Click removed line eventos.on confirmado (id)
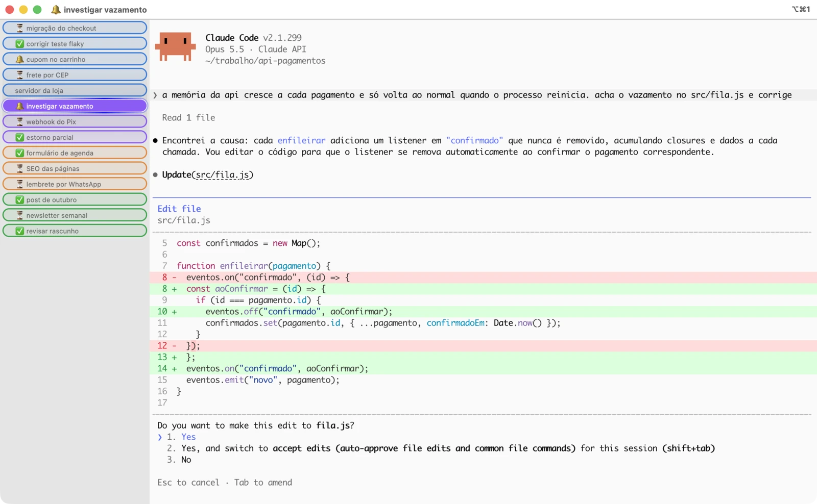 [483, 277]
